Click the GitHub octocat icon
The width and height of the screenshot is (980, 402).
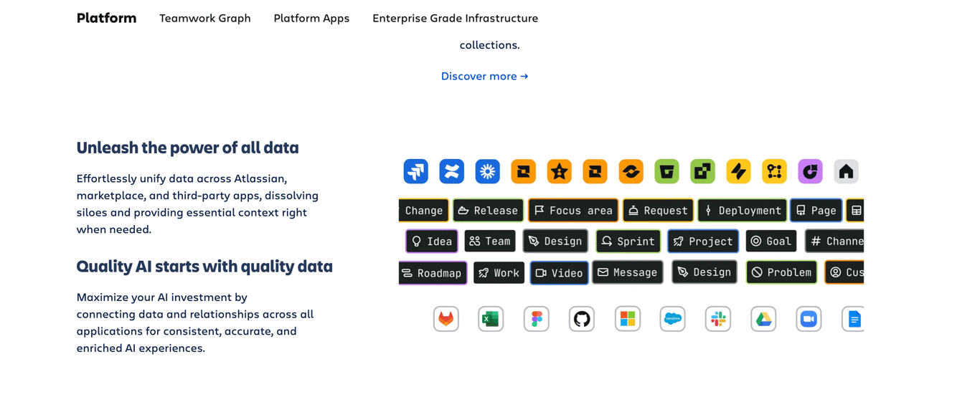point(582,319)
